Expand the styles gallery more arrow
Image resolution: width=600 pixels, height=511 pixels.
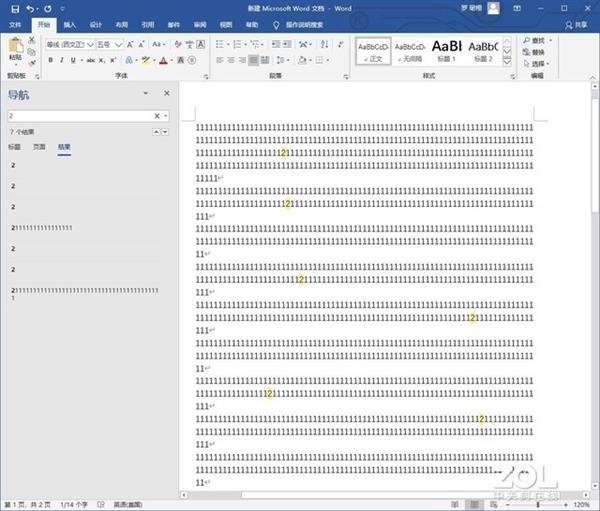pos(507,61)
